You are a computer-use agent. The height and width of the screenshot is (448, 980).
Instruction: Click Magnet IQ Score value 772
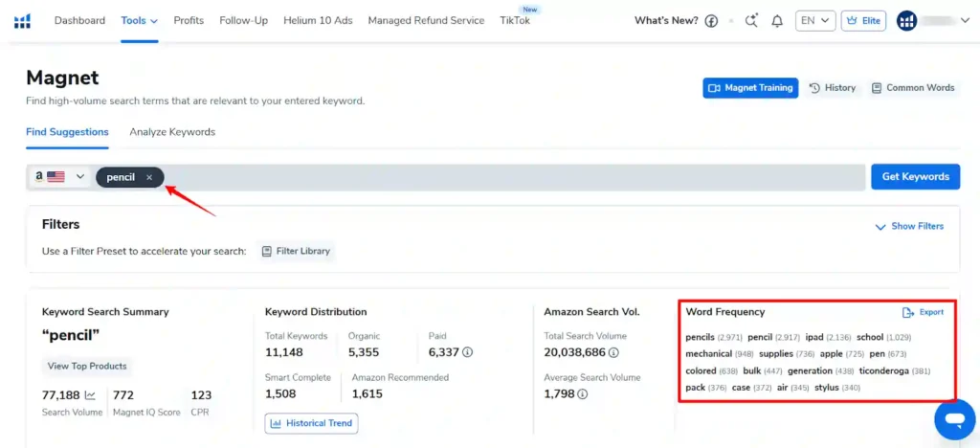click(123, 395)
